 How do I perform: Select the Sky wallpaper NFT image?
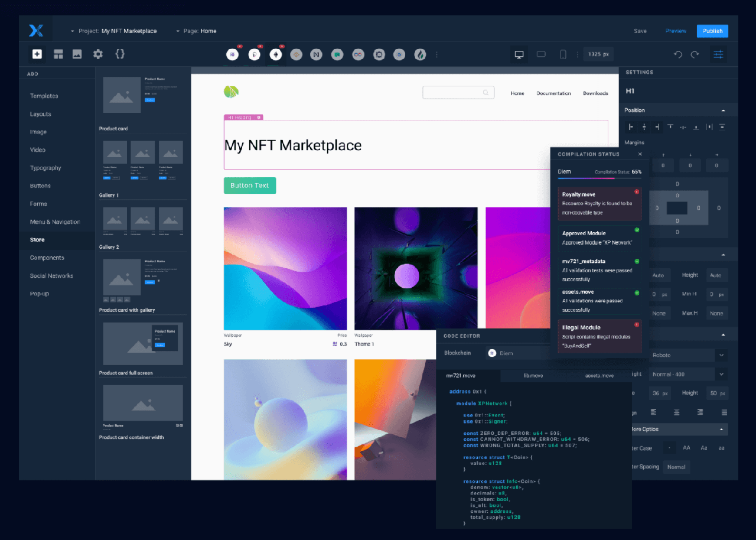click(285, 268)
